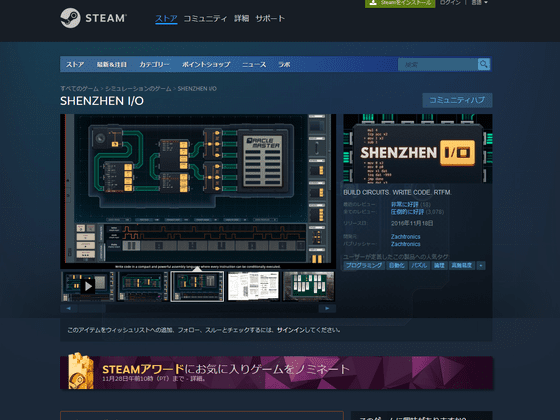Click the コミュニティハブ button

click(457, 100)
